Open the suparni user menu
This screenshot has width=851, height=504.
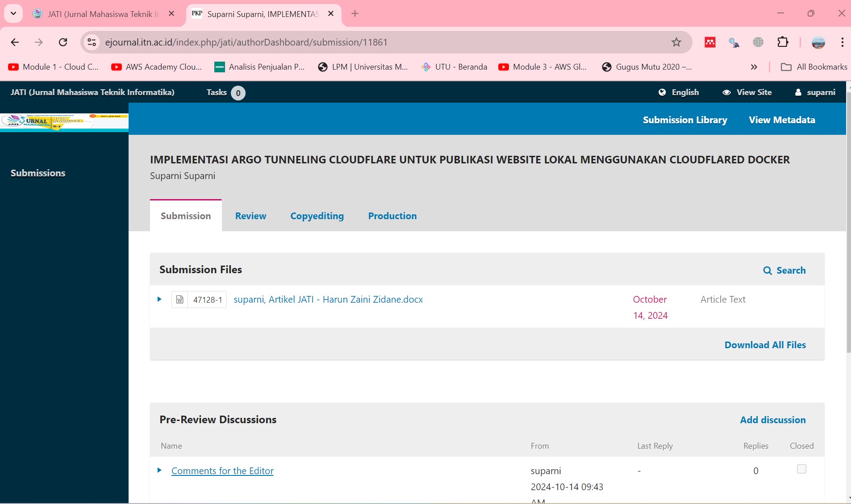pos(815,92)
